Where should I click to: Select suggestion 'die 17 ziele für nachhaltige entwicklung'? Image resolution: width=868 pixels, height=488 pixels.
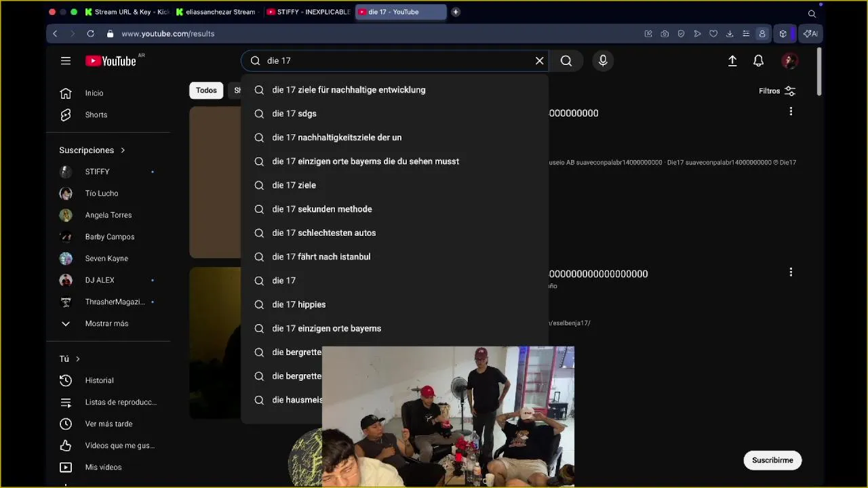coord(395,89)
